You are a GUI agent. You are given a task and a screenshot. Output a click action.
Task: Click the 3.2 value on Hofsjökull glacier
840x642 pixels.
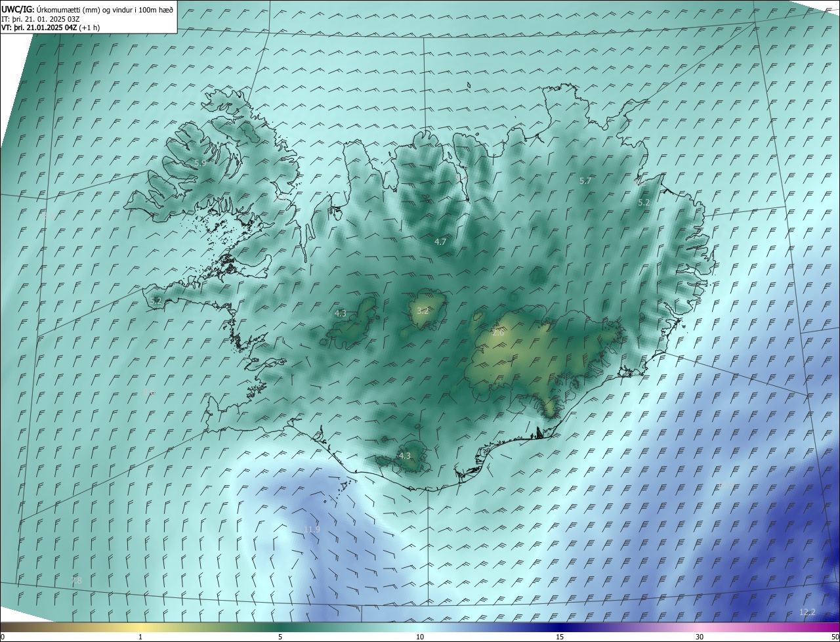423,310
